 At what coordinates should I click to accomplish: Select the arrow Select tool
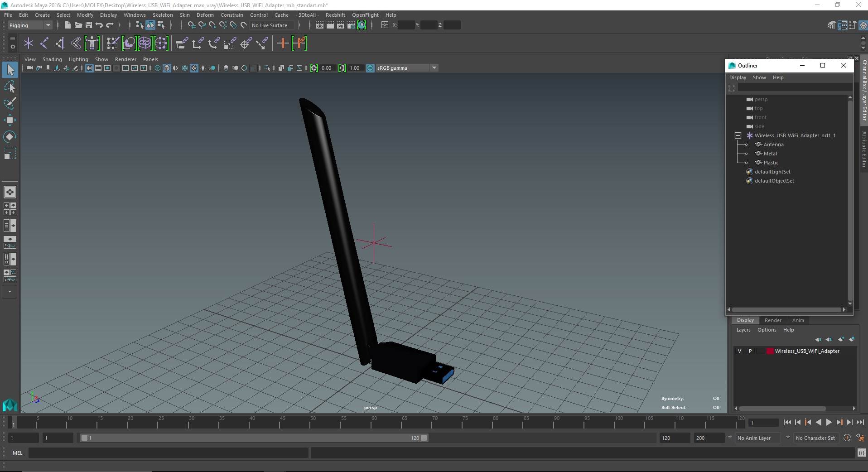click(10, 70)
